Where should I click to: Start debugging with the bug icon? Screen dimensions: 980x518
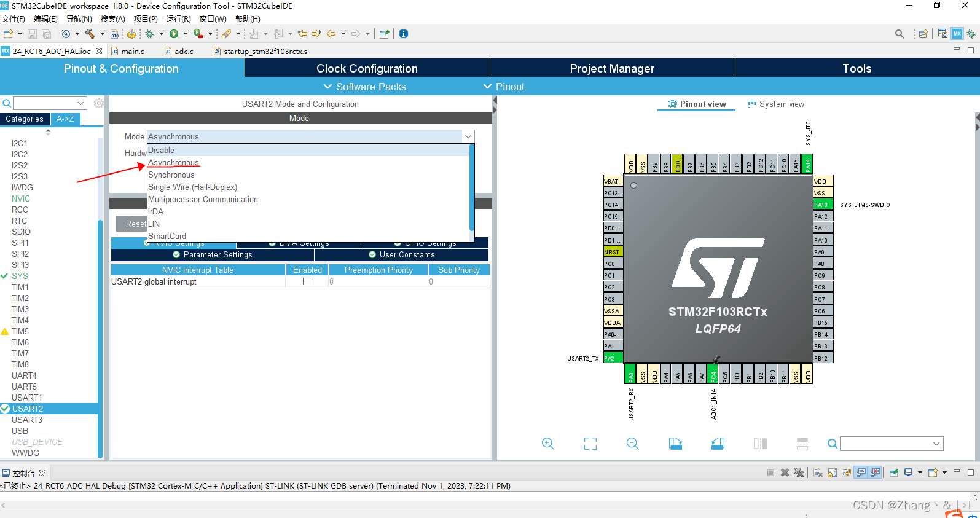[149, 34]
